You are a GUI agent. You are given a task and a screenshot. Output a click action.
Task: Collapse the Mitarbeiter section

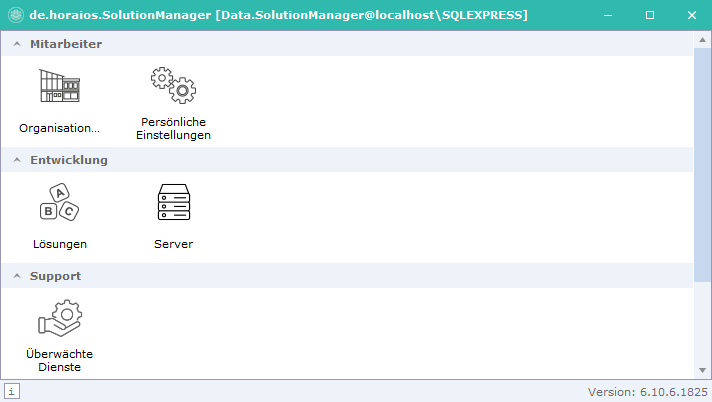pyautogui.click(x=17, y=44)
